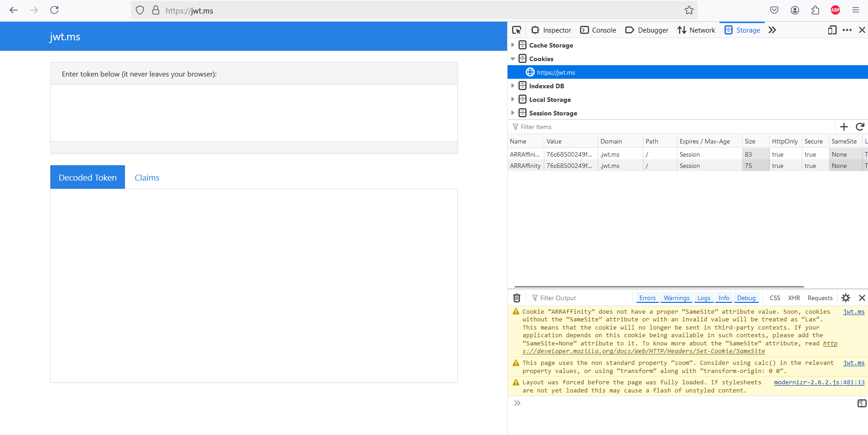Toggle the multi-line editor mode icon
The width and height of the screenshot is (868, 435).
pyautogui.click(x=862, y=403)
